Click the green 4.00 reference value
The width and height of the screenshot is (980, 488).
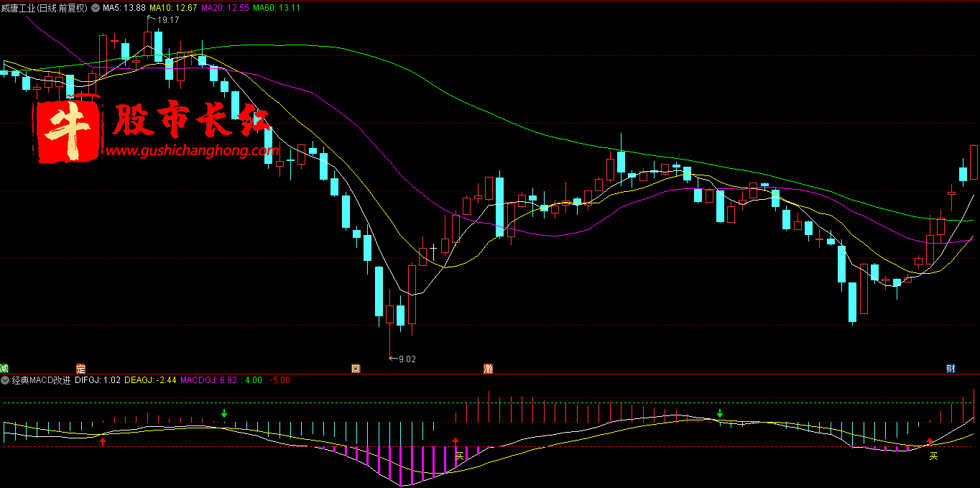[254, 380]
